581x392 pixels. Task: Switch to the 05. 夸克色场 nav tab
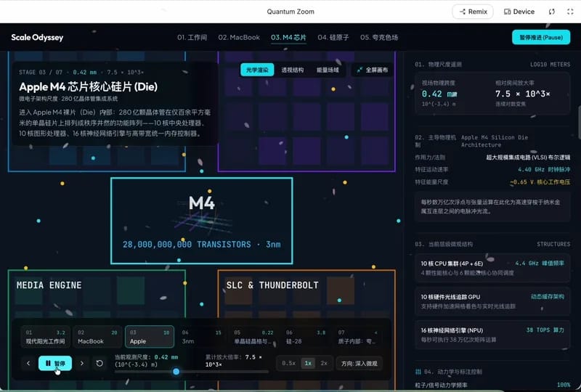tap(379, 38)
